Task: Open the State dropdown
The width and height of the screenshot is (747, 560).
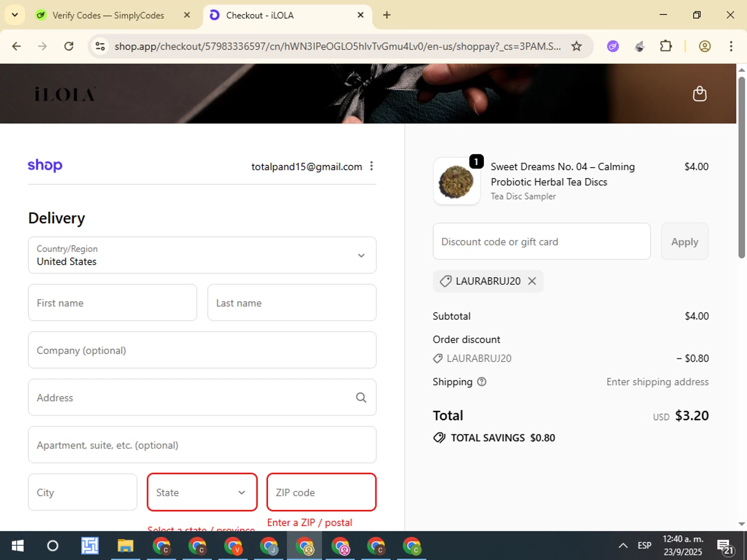Action: coord(202,492)
